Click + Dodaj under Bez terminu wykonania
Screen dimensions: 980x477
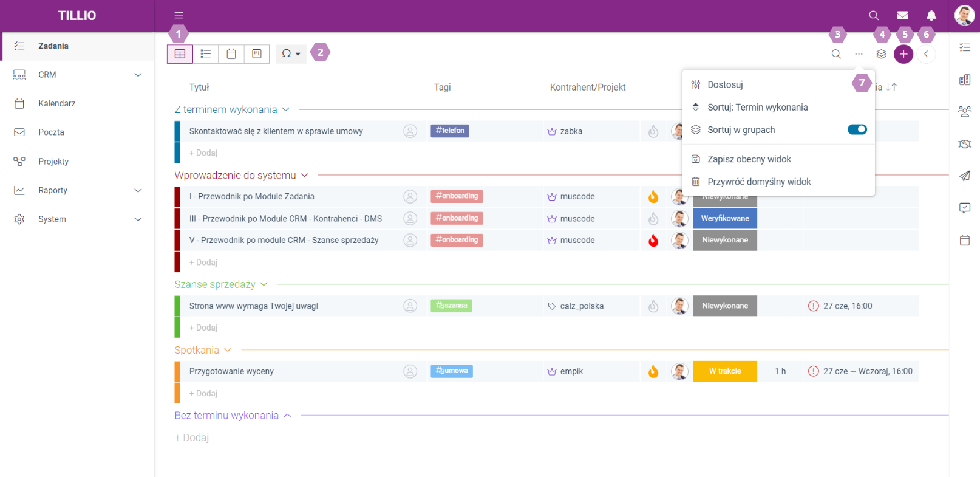point(192,438)
